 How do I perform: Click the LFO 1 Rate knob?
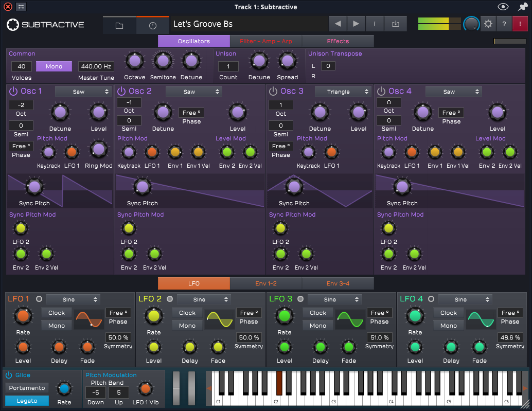(23, 316)
